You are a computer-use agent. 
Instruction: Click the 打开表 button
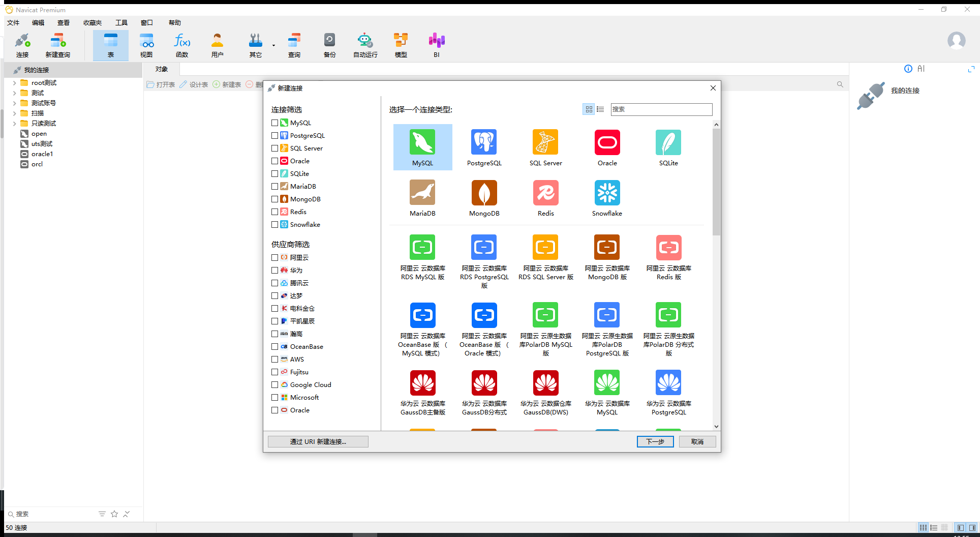[x=161, y=84]
